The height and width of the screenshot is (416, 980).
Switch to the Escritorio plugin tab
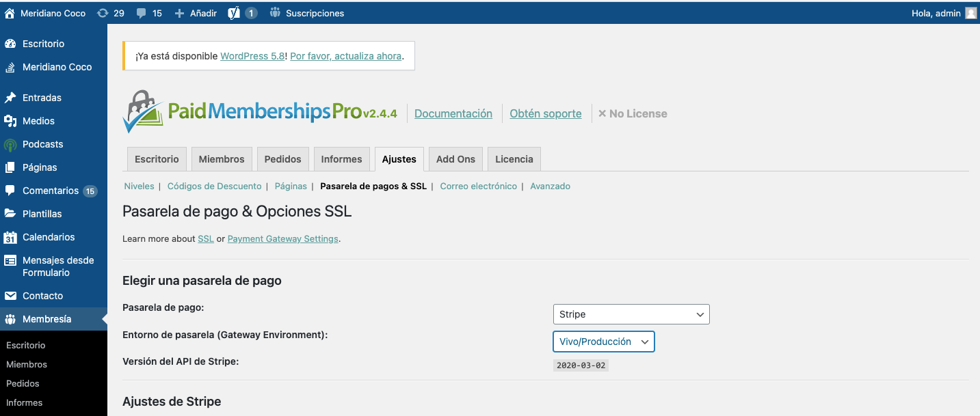pos(157,159)
